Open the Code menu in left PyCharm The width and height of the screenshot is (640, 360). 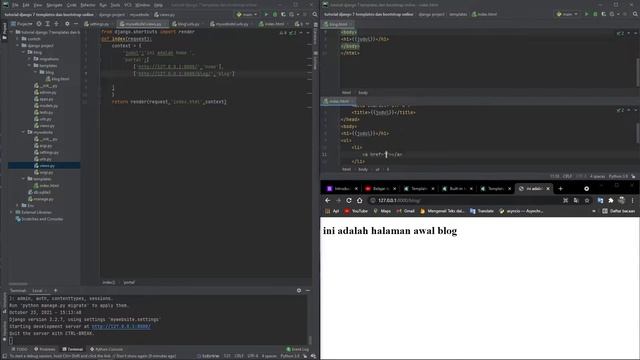(x=71, y=5)
